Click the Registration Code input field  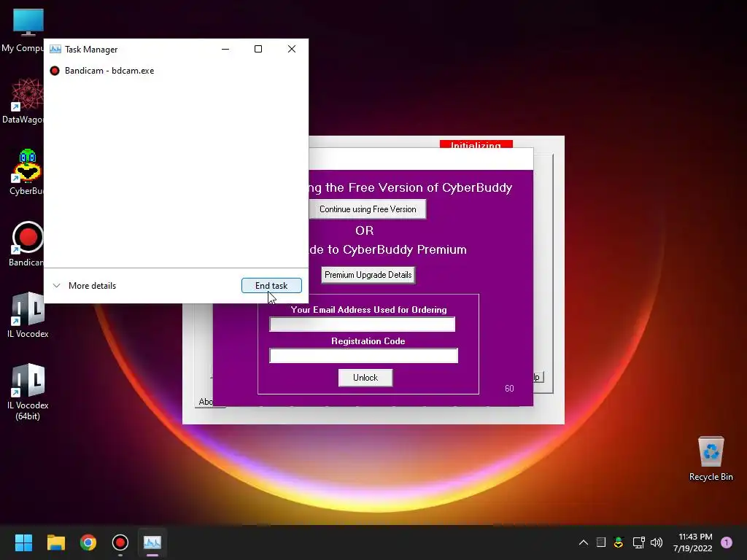pyautogui.click(x=363, y=355)
